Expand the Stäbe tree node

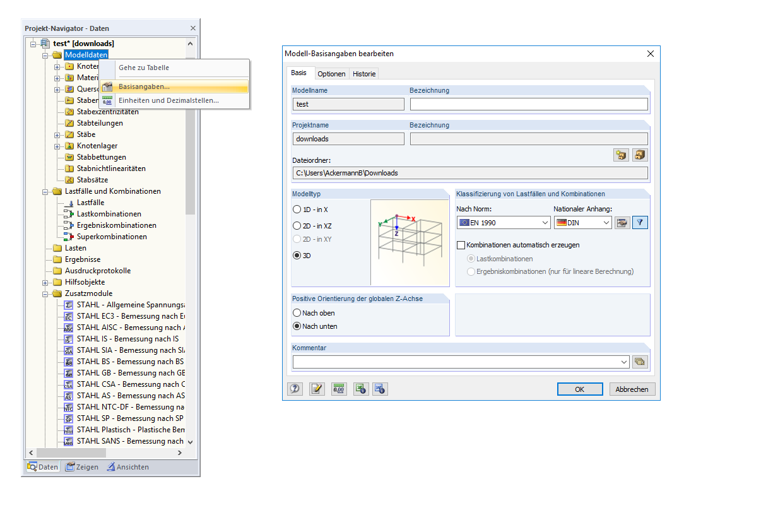click(x=57, y=134)
